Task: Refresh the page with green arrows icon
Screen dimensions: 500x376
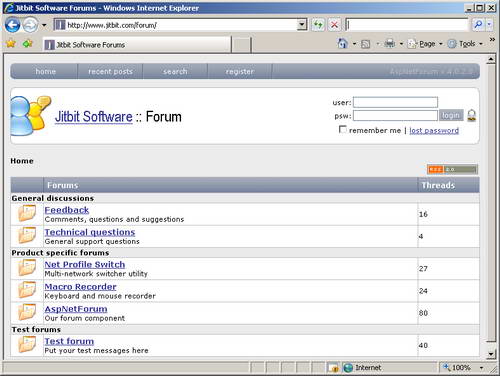Action: coord(318,25)
